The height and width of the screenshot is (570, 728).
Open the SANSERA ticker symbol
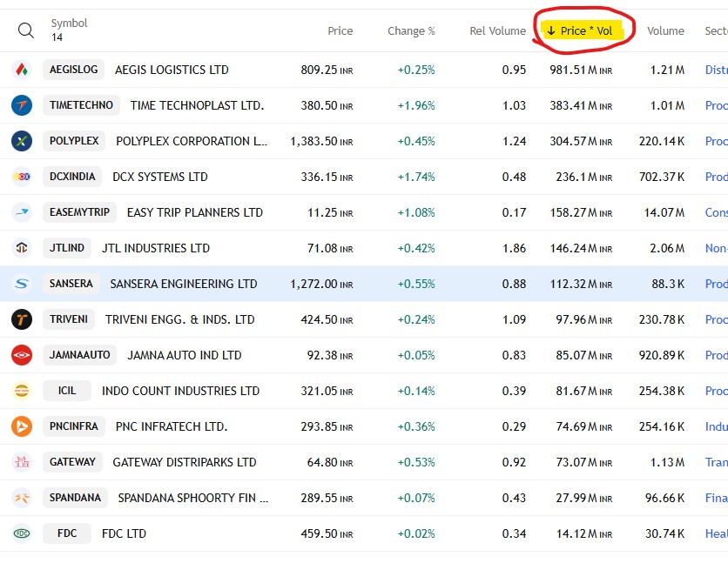pyautogui.click(x=71, y=284)
